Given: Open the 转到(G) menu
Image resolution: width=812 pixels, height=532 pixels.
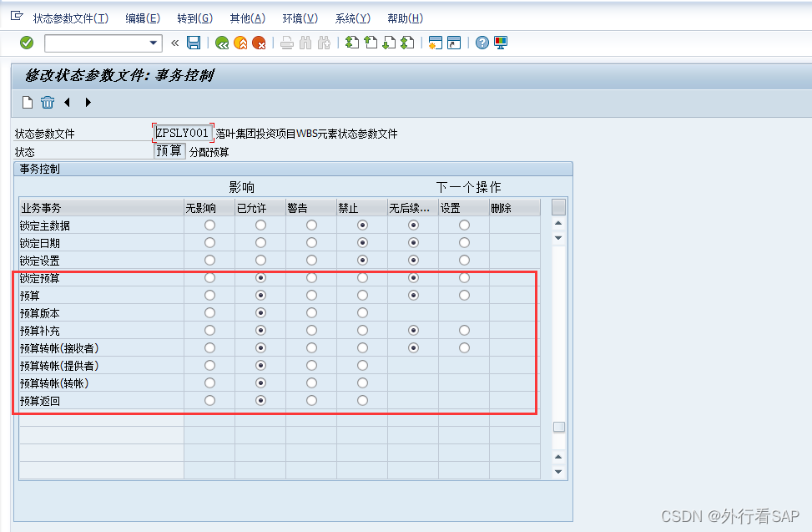Looking at the screenshot, I should click(194, 18).
